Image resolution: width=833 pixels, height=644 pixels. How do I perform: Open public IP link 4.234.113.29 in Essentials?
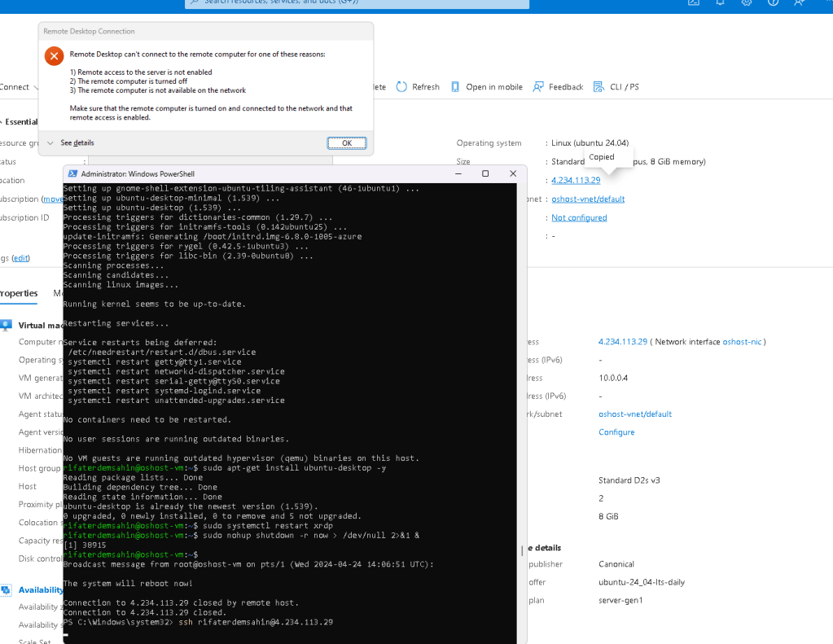pos(576,180)
